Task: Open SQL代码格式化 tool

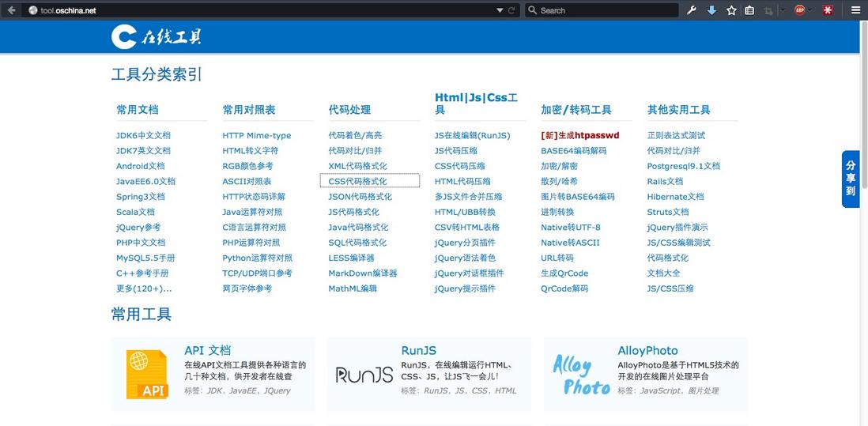Action: click(x=357, y=243)
